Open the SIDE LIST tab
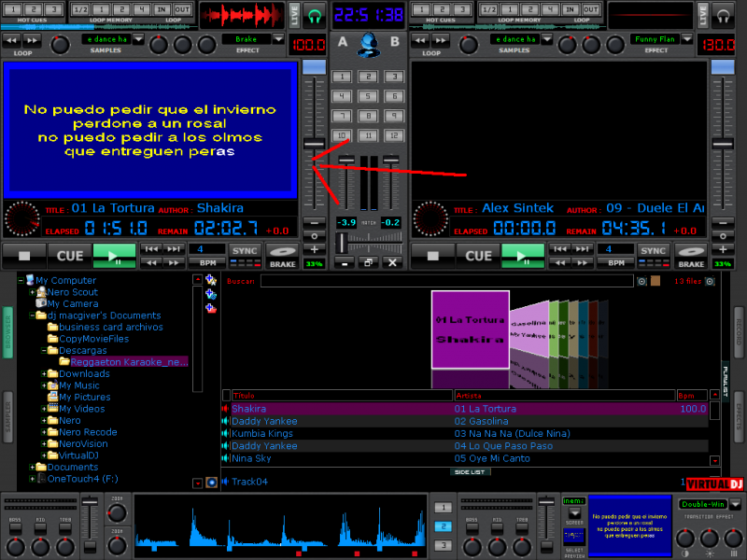The height and width of the screenshot is (560, 747). click(x=470, y=472)
